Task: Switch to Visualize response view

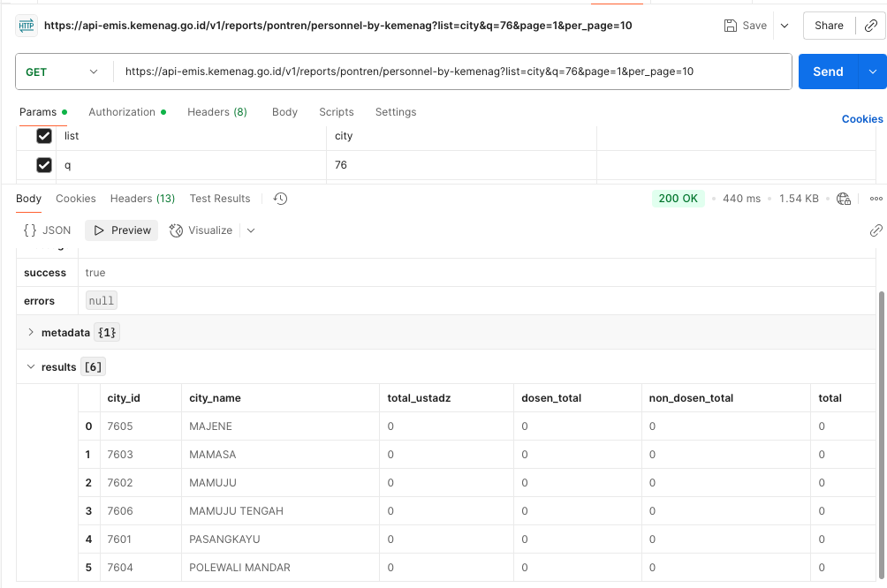Action: pyautogui.click(x=201, y=230)
